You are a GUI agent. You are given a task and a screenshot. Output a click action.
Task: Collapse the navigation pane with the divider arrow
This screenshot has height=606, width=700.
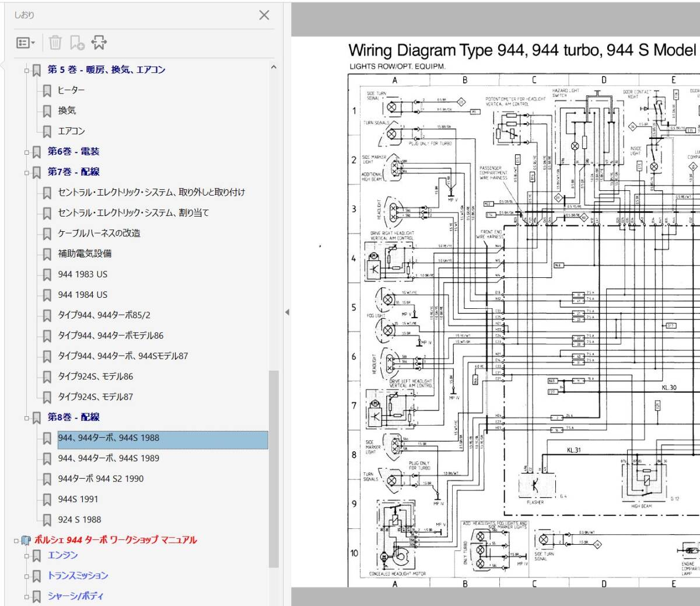pos(287,312)
